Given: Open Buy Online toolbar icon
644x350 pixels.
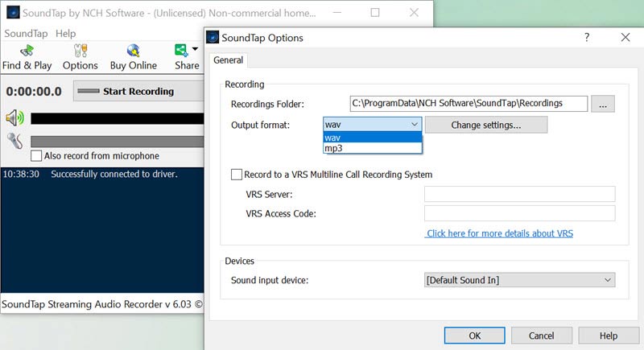Looking at the screenshot, I should [133, 58].
